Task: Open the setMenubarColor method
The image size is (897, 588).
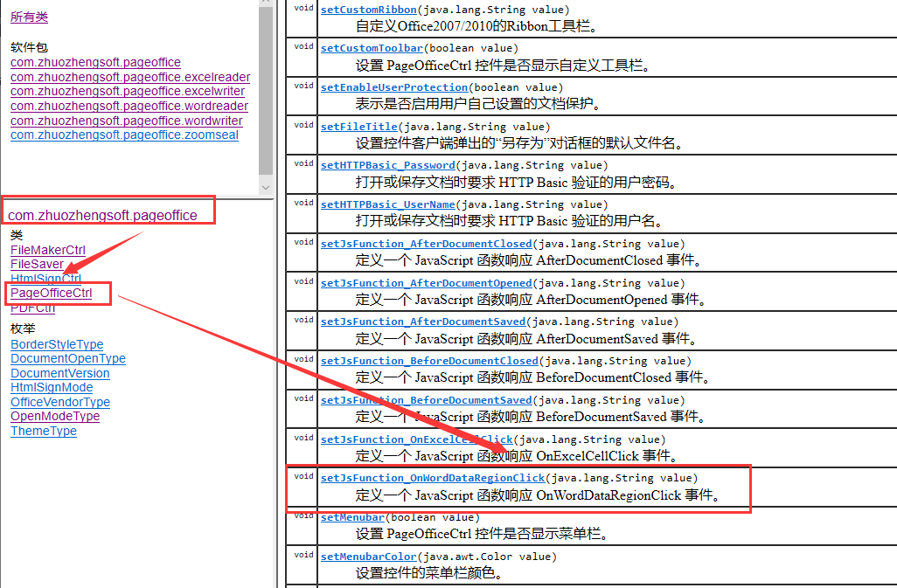Action: (x=368, y=557)
